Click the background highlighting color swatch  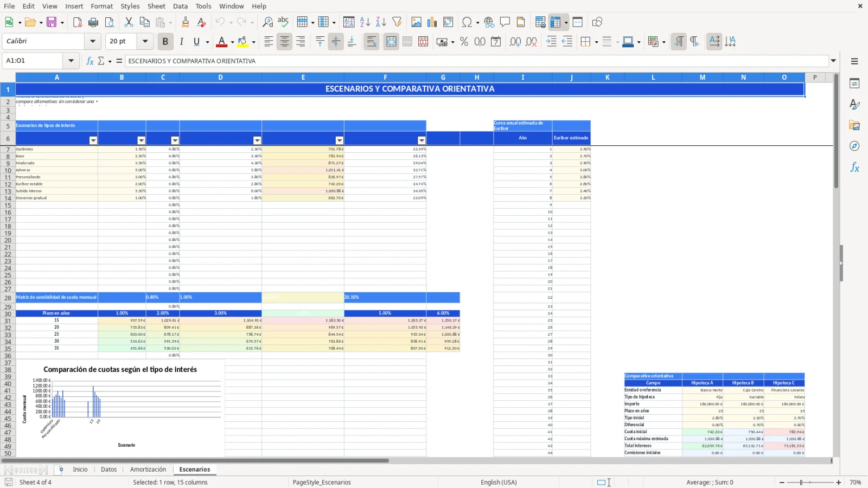click(242, 41)
